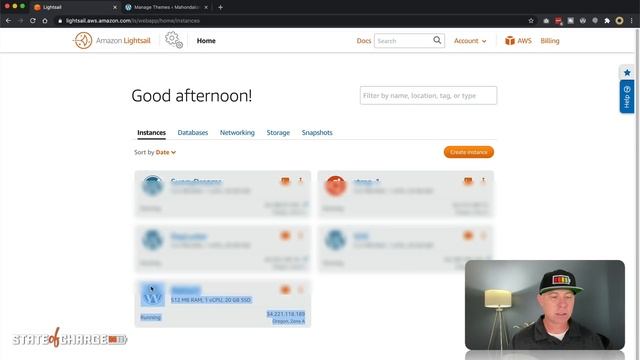
Task: Click the profile avatar in browser toolbar
Action: point(620,20)
